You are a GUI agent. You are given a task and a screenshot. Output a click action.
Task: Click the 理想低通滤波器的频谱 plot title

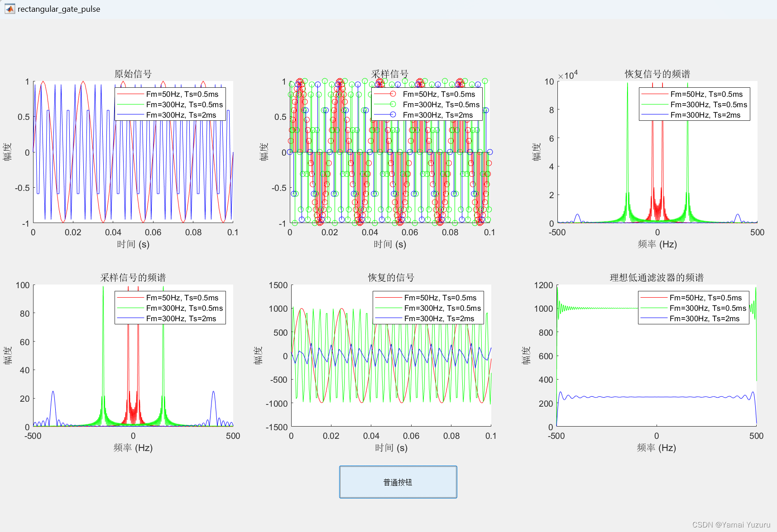click(656, 277)
